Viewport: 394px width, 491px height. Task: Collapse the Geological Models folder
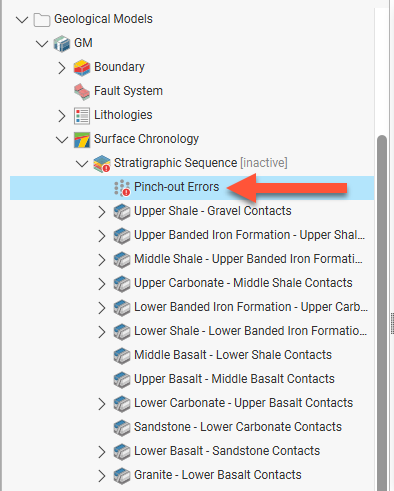[x=22, y=19]
